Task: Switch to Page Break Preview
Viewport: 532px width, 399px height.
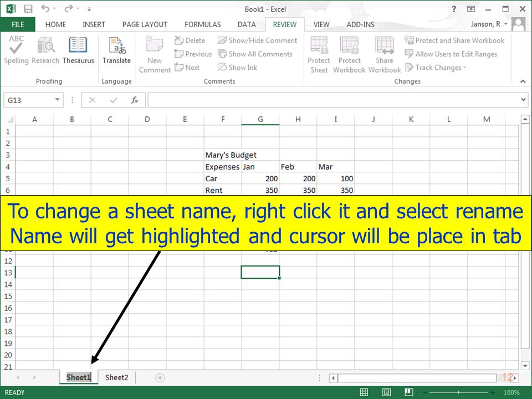Action: click(409, 392)
